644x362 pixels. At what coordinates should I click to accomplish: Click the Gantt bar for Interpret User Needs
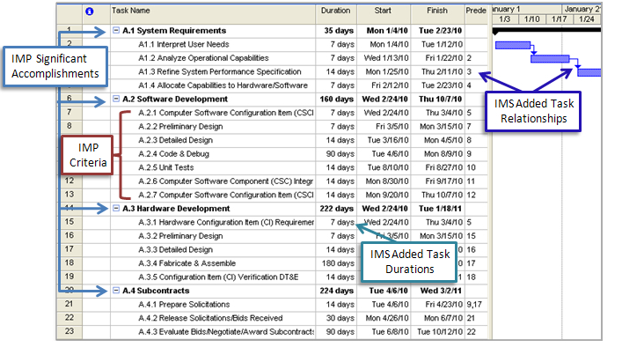click(512, 44)
